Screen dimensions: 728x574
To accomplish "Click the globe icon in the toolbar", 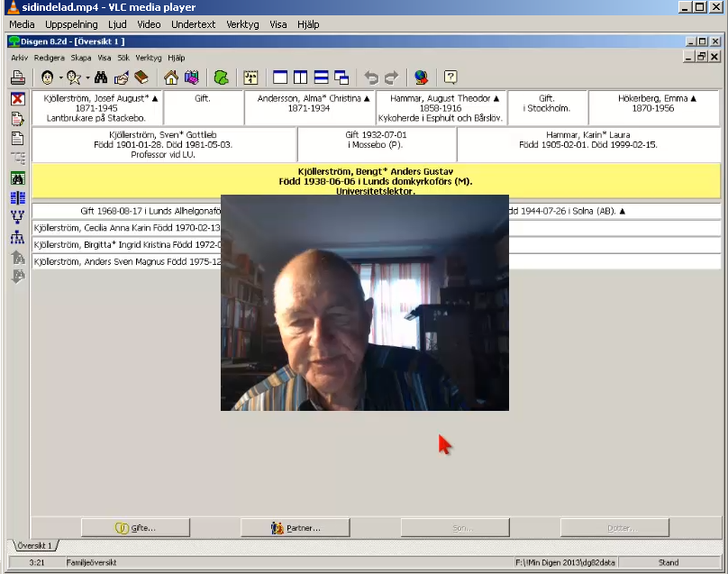I will pyautogui.click(x=421, y=77).
